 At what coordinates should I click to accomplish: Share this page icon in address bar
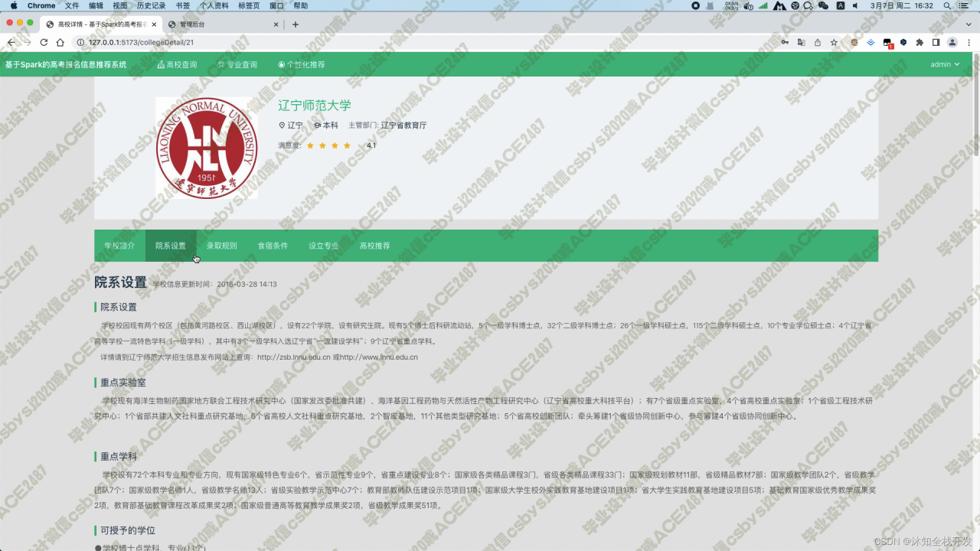[818, 43]
